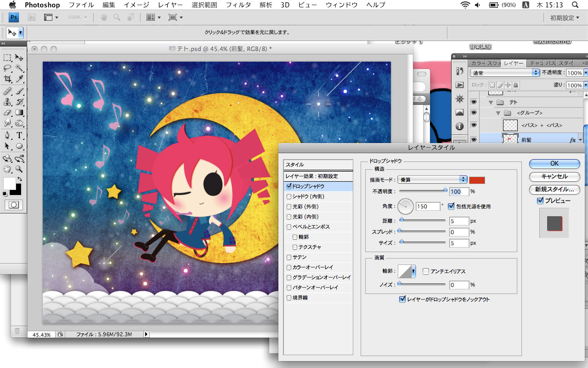Enable the 光彩 (外側) checkbox
Viewport: 588px width, 368px height.
[x=289, y=207]
